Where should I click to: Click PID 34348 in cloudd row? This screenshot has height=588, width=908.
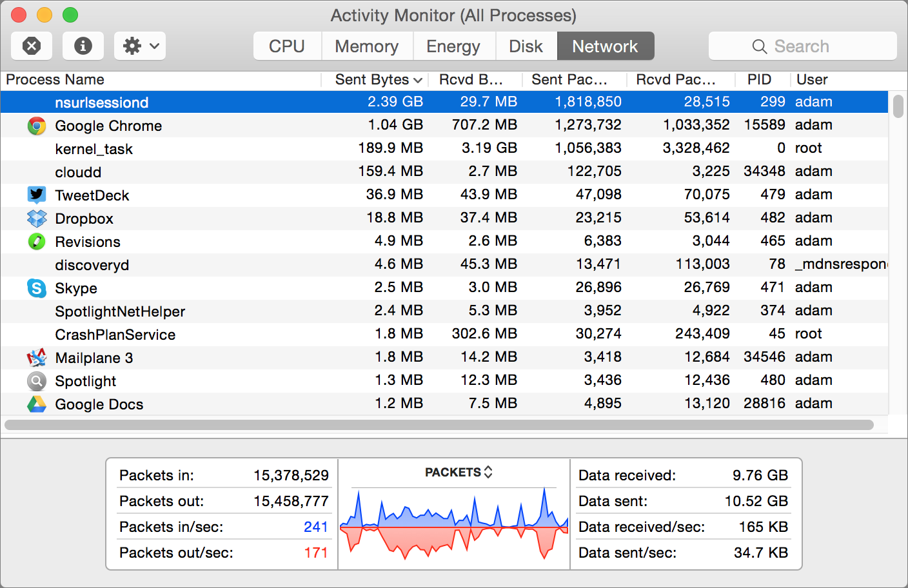(764, 171)
